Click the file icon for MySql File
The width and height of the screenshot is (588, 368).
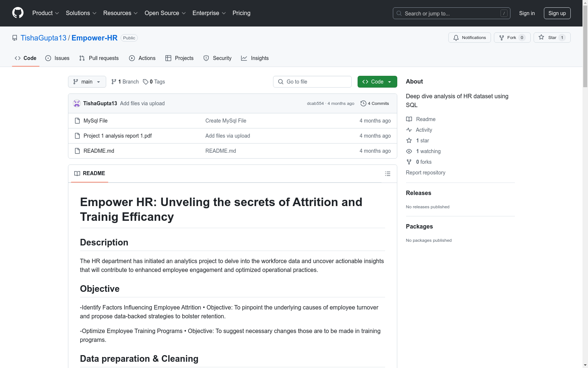[77, 121]
